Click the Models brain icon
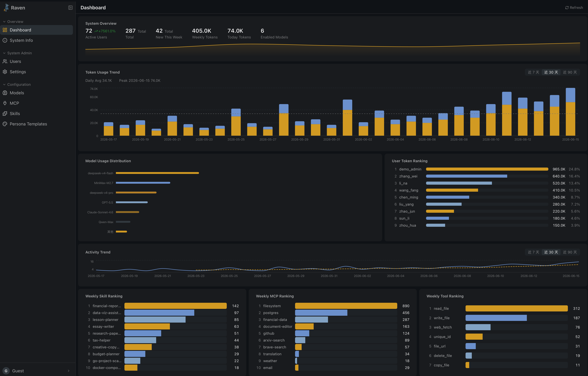The width and height of the screenshot is (588, 376). [5, 93]
